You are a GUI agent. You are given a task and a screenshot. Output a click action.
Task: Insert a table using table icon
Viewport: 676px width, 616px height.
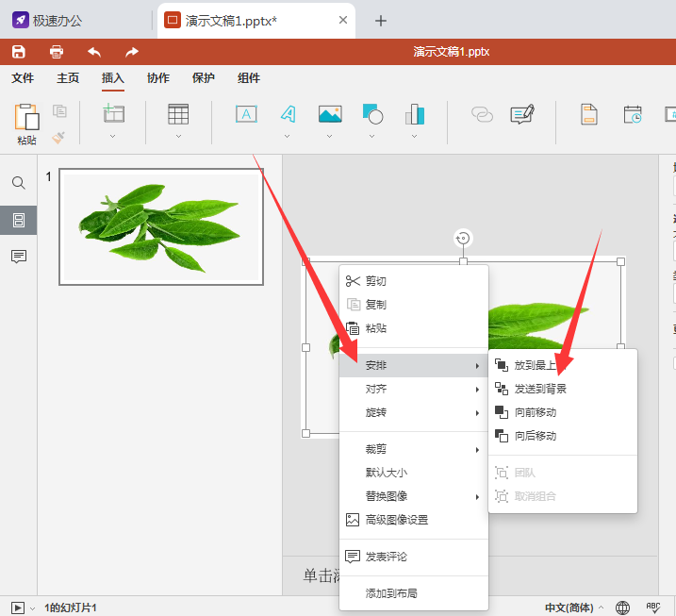pos(178,114)
